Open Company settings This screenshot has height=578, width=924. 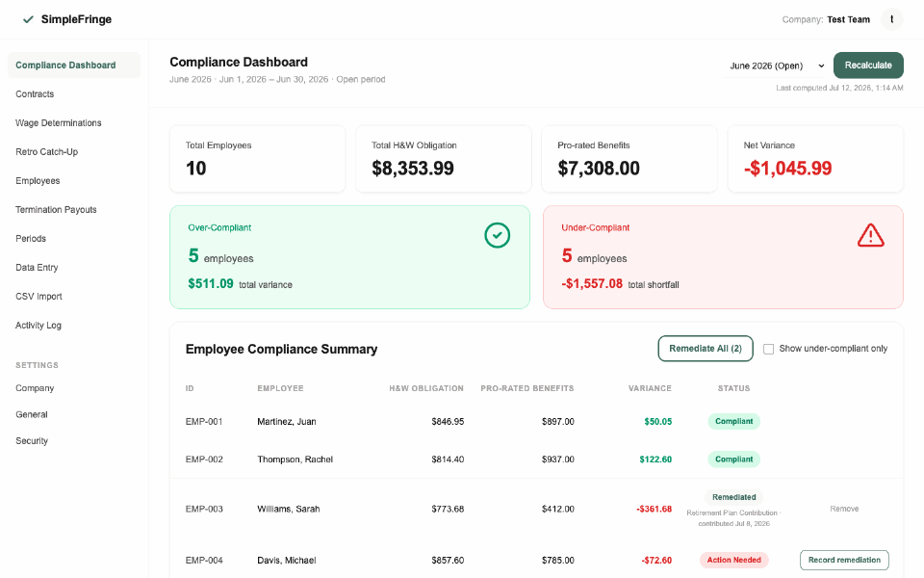click(x=35, y=388)
